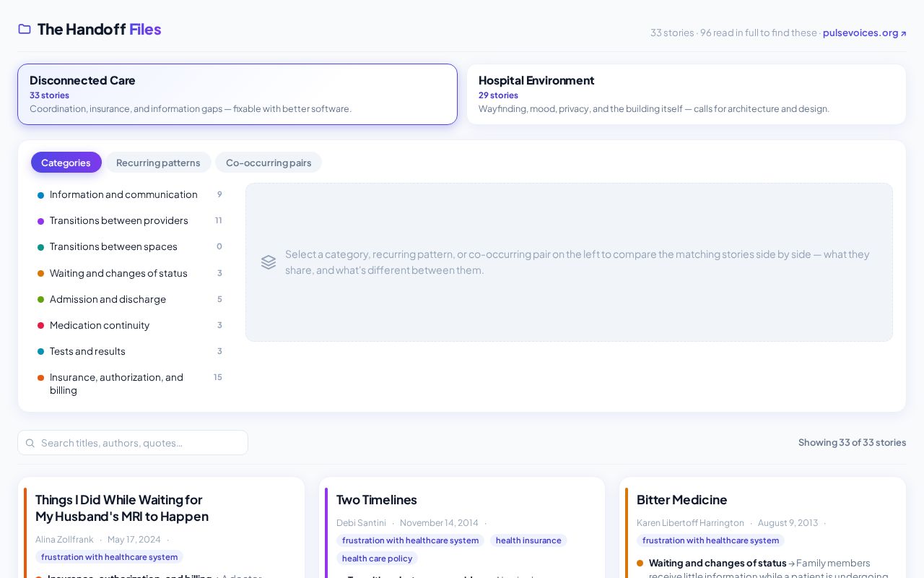Click author name Alina Zollfrank
Screen dimensions: 924x578
click(64, 540)
